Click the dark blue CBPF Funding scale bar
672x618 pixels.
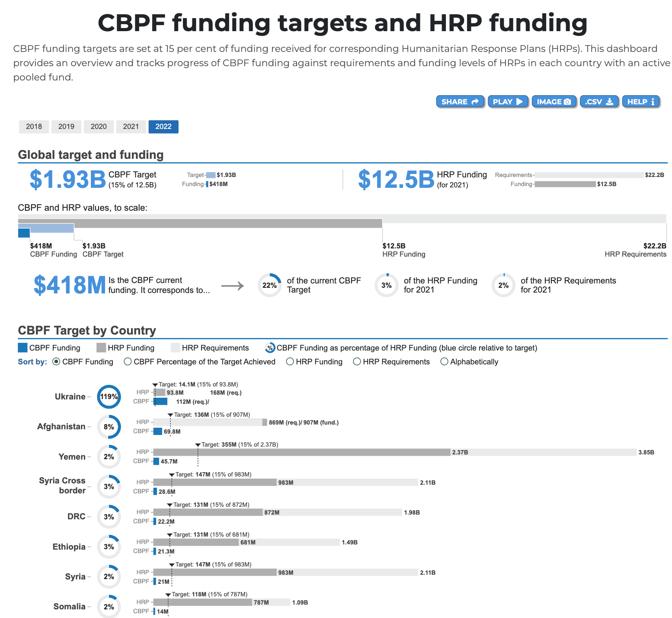click(24, 233)
